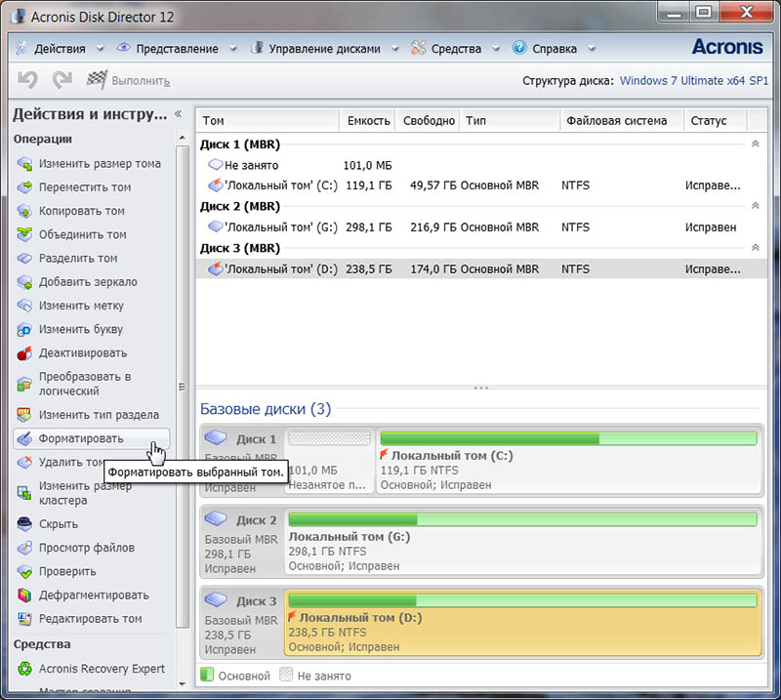This screenshot has width=781, height=700.
Task: Select the Change partition type icon
Action: coord(24,415)
